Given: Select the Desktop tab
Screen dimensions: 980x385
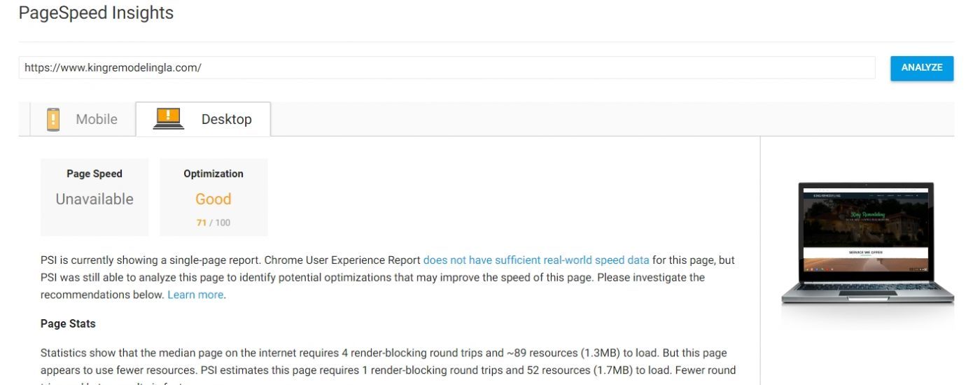Looking at the screenshot, I should click(x=203, y=119).
